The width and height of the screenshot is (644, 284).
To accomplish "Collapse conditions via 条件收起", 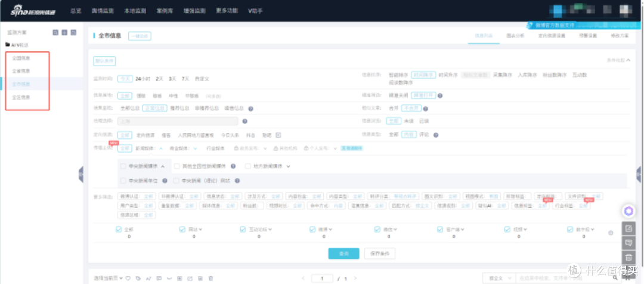I will pyautogui.click(x=618, y=60).
